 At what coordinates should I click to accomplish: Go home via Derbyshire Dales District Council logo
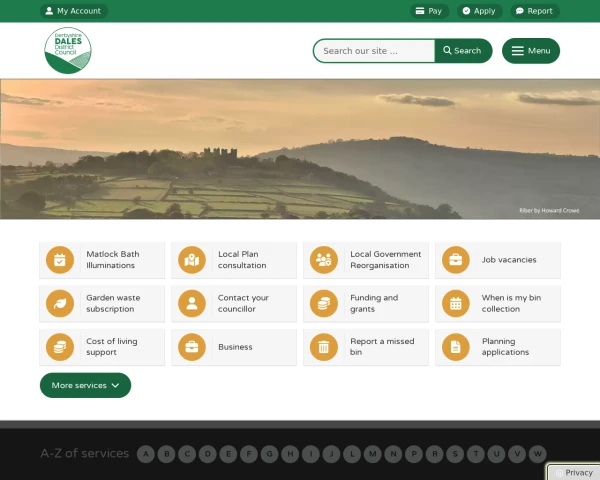point(68,50)
